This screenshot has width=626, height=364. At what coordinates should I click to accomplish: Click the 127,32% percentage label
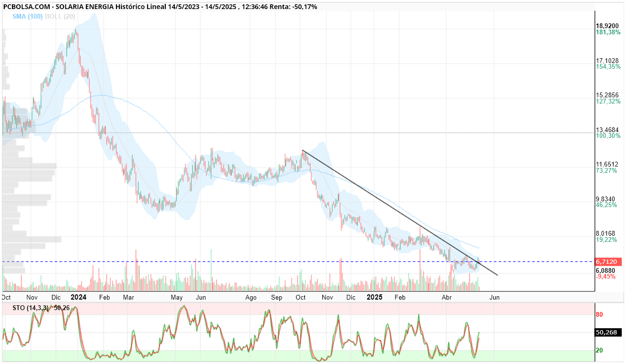pos(608,102)
